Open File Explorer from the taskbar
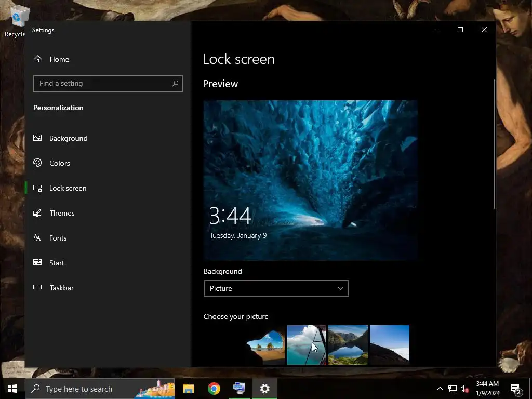The width and height of the screenshot is (532, 399). point(188,389)
